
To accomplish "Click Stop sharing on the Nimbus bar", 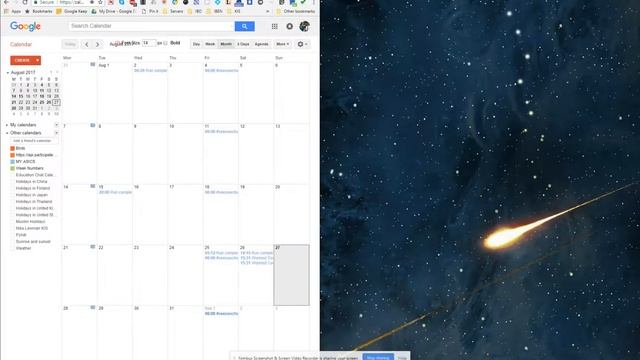I will point(378,358).
